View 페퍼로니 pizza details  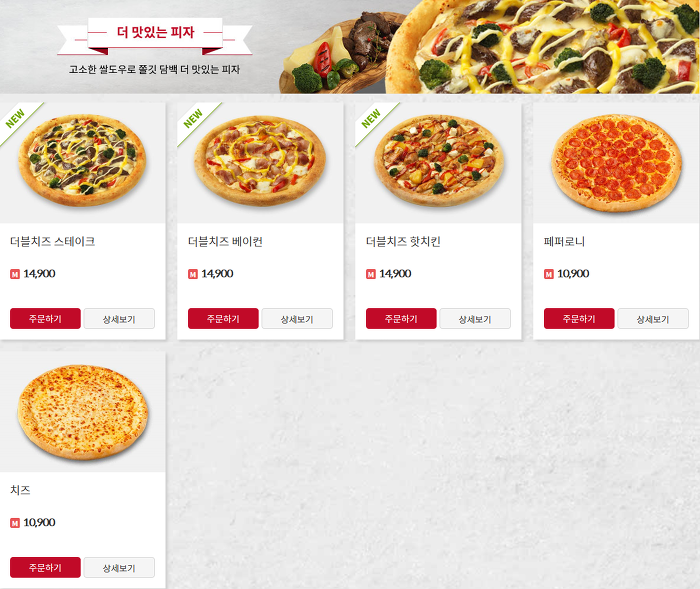point(653,318)
